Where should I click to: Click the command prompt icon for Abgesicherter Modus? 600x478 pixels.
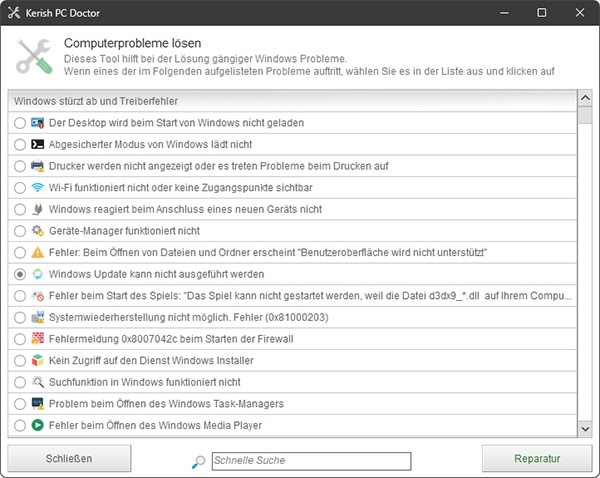[38, 144]
